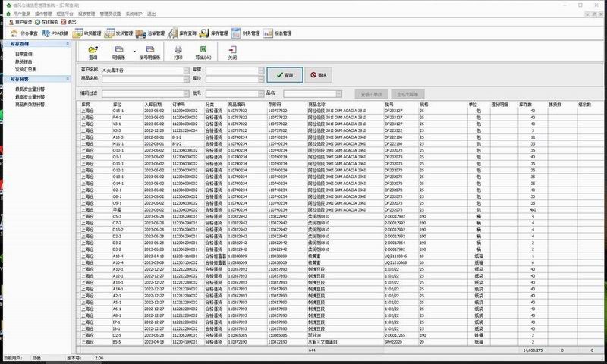Expand the 客户名称 dropdown
The width and height of the screenshot is (607, 364).
[186, 70]
